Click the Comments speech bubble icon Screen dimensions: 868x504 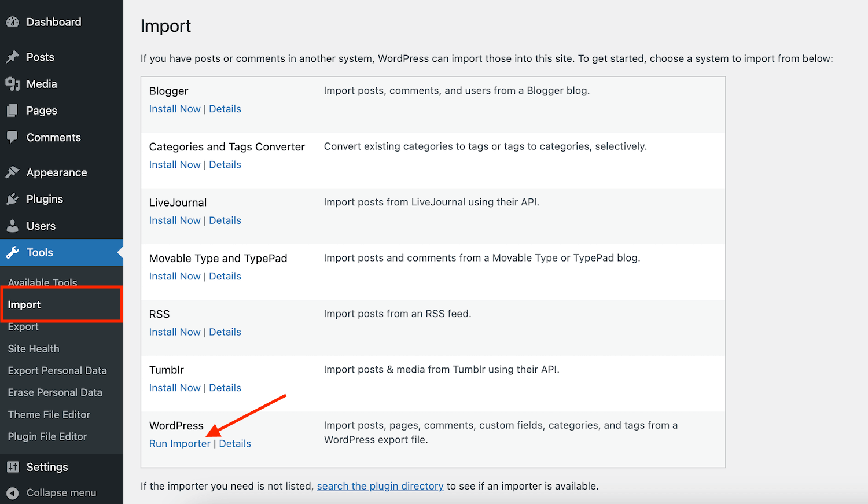(13, 137)
